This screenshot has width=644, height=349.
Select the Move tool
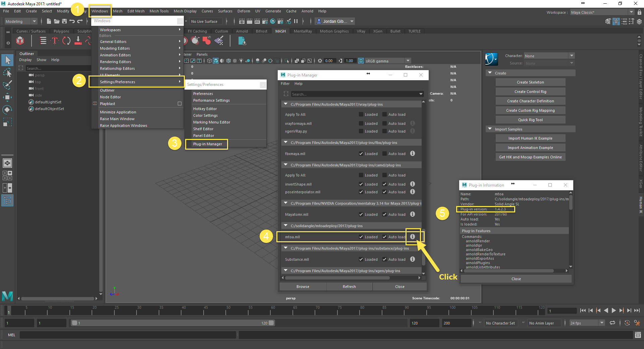7,97
